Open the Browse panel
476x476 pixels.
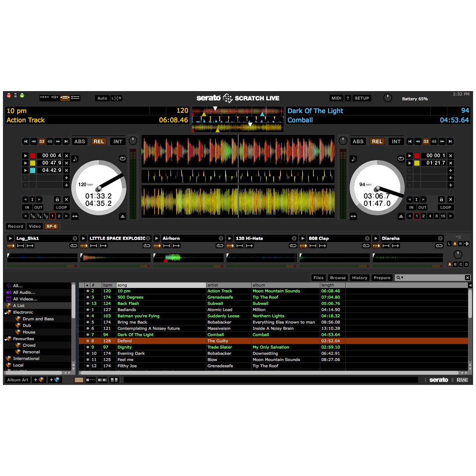(338, 278)
